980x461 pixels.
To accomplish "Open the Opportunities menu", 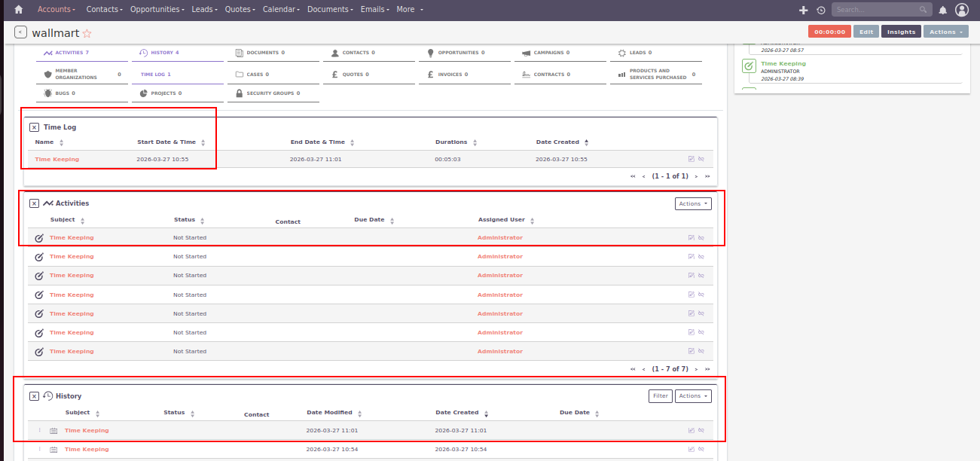I will [x=157, y=10].
